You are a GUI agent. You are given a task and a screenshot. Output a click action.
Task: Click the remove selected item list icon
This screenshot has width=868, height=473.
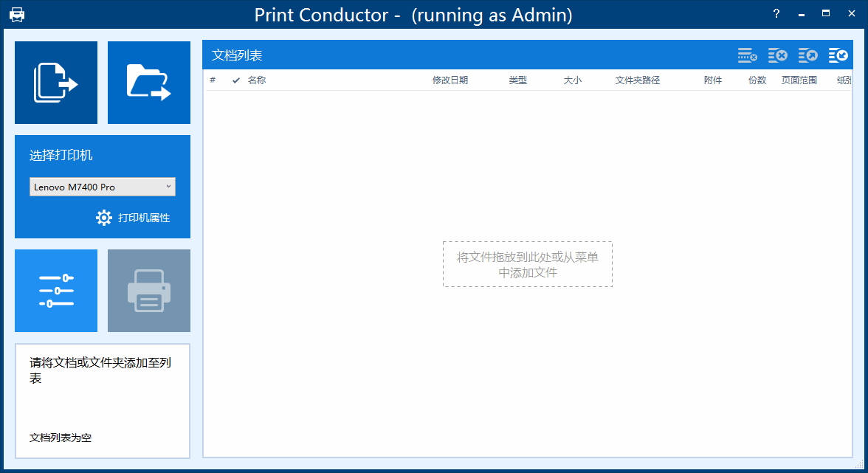point(747,55)
